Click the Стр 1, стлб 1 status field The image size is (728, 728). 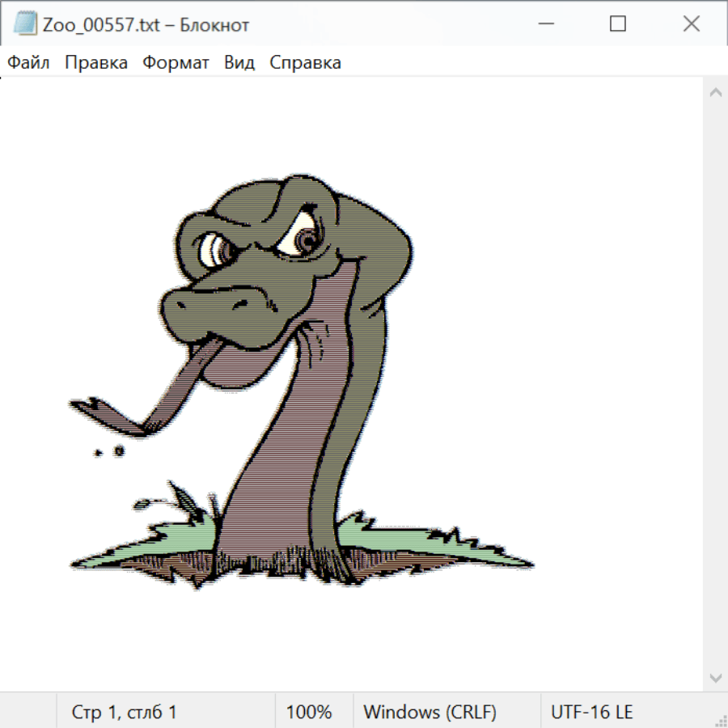click(125, 713)
